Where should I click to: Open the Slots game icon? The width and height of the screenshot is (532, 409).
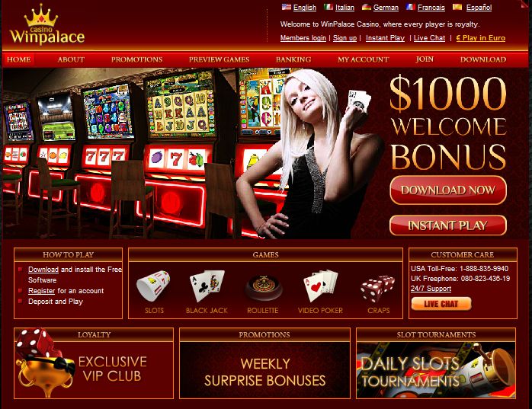coord(153,285)
